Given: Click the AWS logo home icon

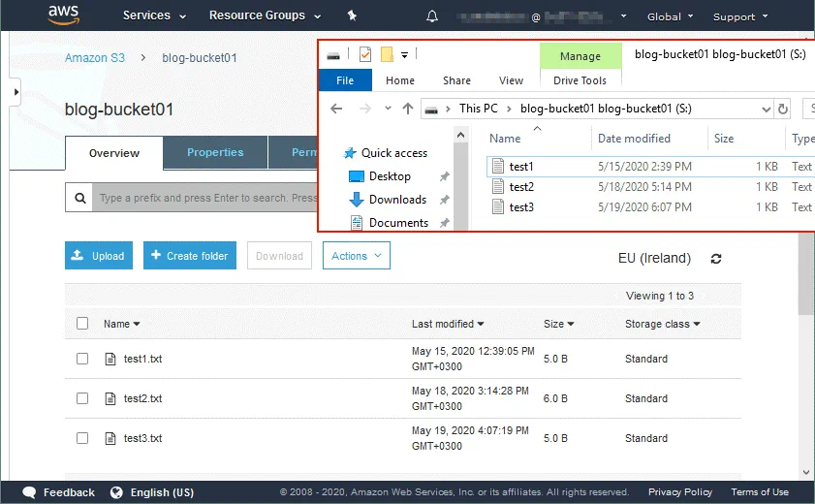Looking at the screenshot, I should pyautogui.click(x=66, y=16).
